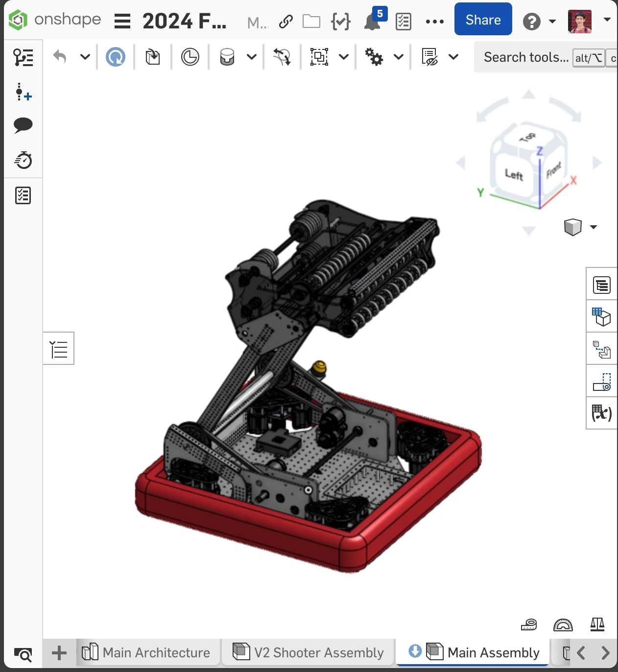This screenshot has width=618, height=672.
Task: Select the gears relation tool
Action: click(x=374, y=57)
